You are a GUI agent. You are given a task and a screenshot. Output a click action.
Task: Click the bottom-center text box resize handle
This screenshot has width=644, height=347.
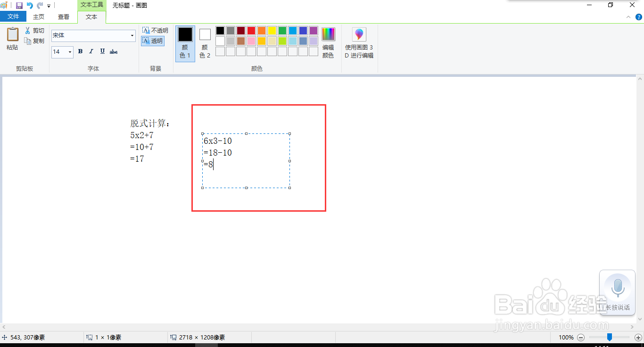(x=246, y=188)
